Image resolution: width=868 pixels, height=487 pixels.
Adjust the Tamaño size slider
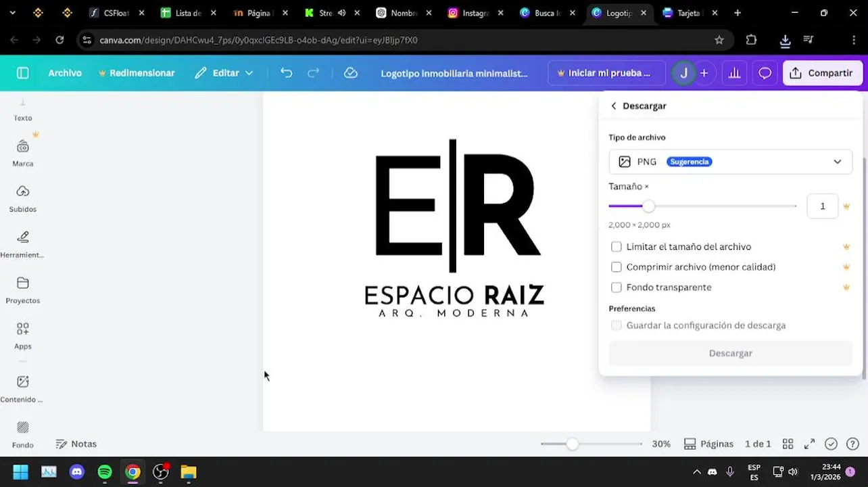[x=648, y=206]
